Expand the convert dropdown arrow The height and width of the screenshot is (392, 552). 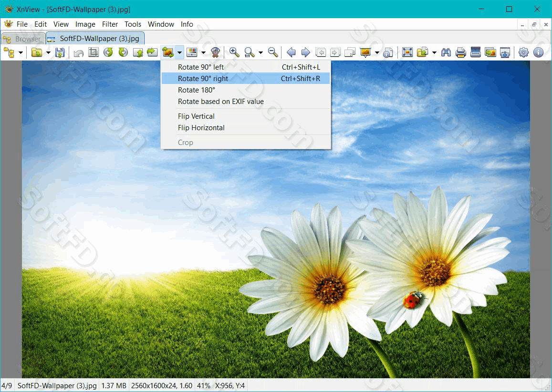point(434,53)
